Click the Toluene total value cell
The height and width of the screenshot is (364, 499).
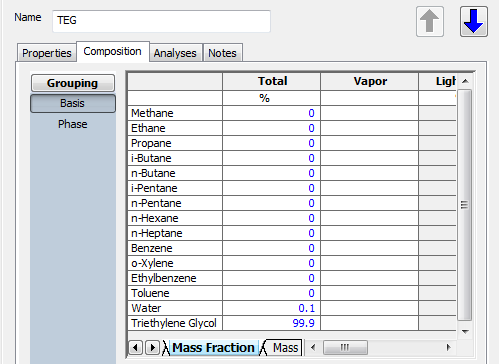point(272,293)
